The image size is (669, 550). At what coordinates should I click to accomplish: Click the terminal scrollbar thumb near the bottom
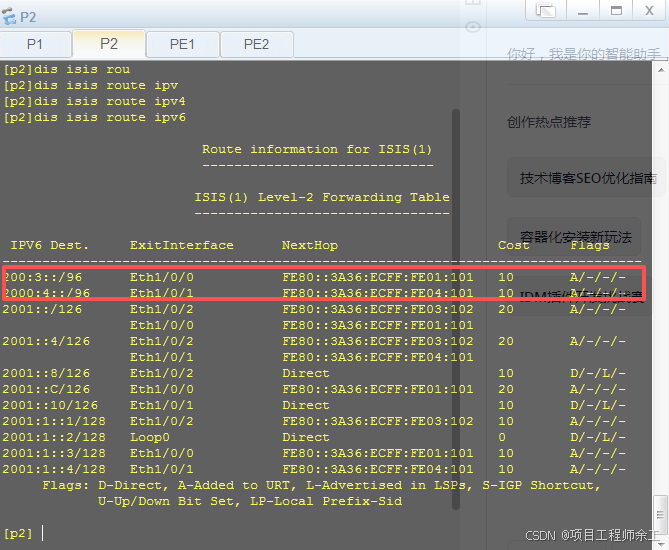pos(660,514)
